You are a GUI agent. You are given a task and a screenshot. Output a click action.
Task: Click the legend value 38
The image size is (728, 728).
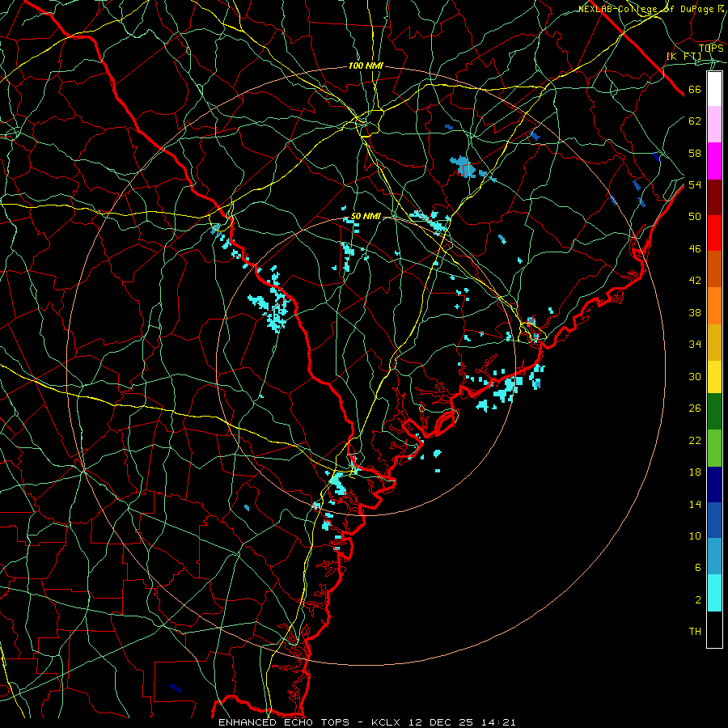point(695,312)
